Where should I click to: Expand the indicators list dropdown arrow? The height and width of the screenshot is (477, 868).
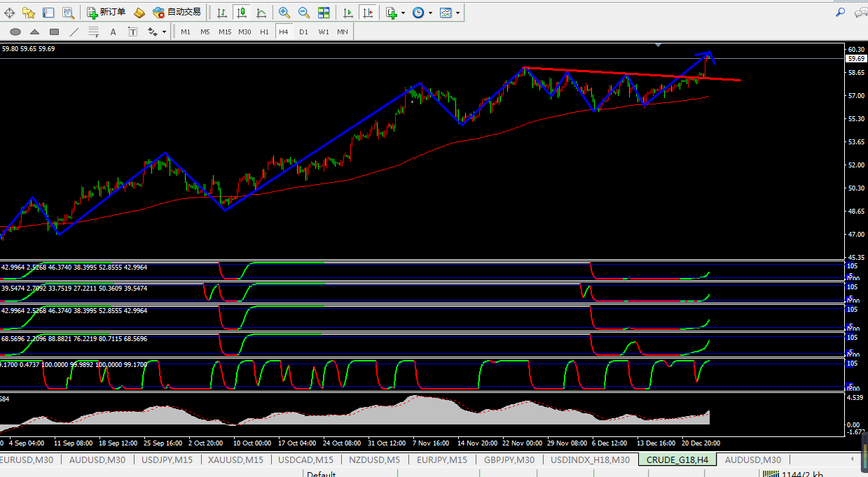(x=404, y=13)
